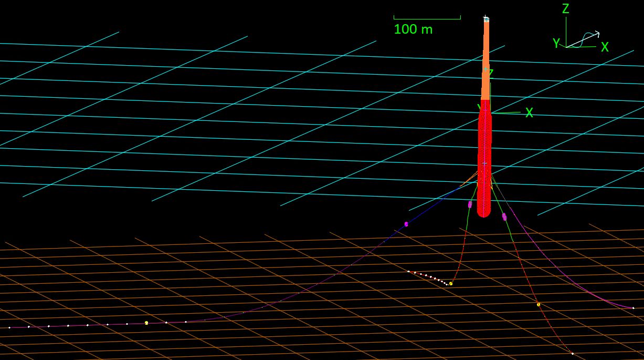The image size is (644, 360).
Task: Click the Z label of the view axes
Action: click(x=565, y=9)
